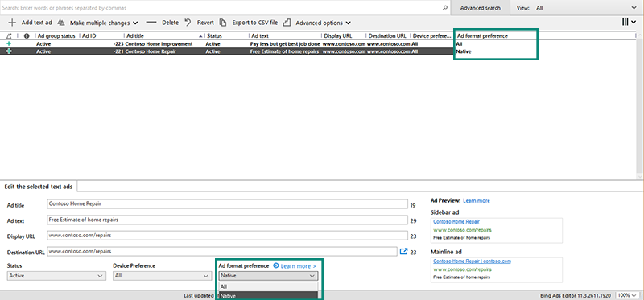Image resolution: width=644 pixels, height=300 pixels.
Task: Click the green plus icon in Contoso Home Improvement row
Action: (9, 43)
